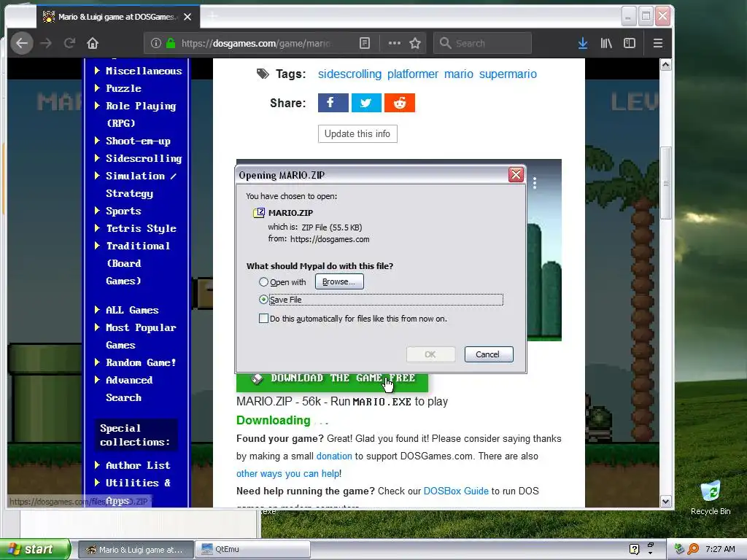Check Do this automatically for files

pyautogui.click(x=263, y=318)
